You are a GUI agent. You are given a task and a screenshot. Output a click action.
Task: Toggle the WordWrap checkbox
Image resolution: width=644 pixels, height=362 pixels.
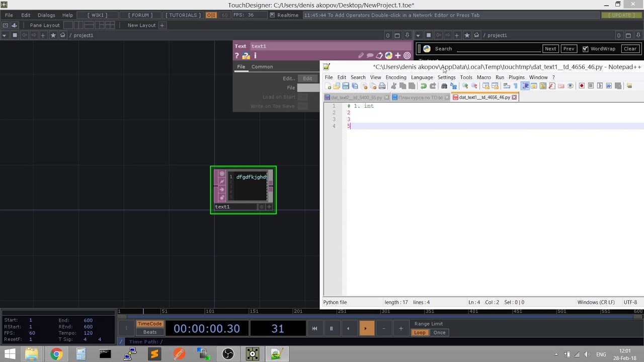click(x=585, y=49)
